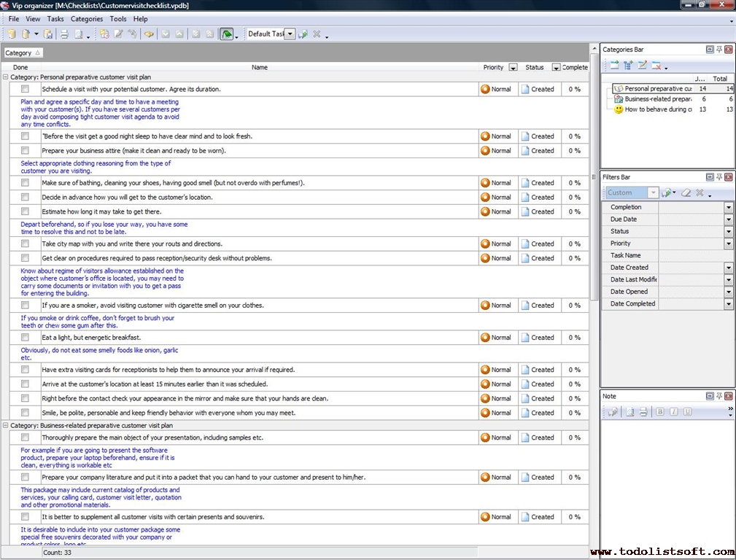Click Delete category icon in Categories Bar
Screen dimensions: 736x560
[656, 66]
